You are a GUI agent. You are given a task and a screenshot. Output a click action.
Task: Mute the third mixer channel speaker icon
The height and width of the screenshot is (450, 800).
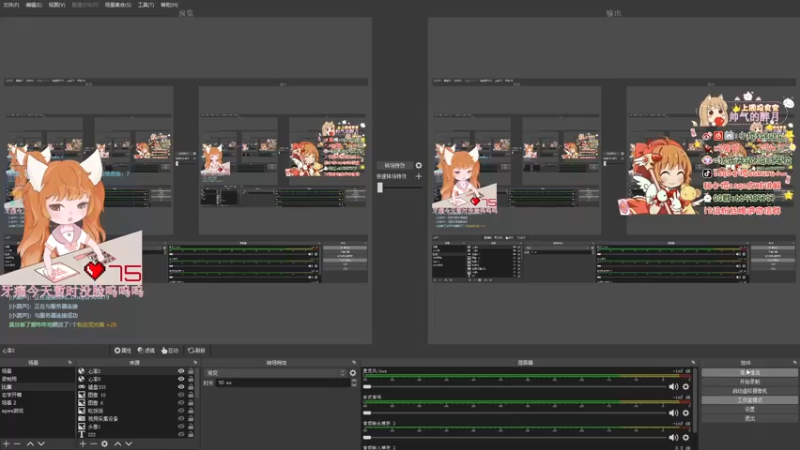(x=673, y=437)
